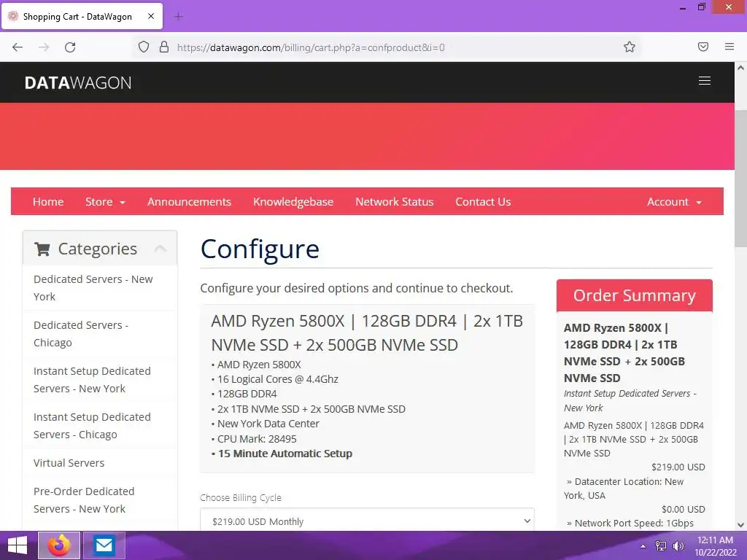Show hidden system tray icons
This screenshot has height=560, width=747.
(643, 546)
